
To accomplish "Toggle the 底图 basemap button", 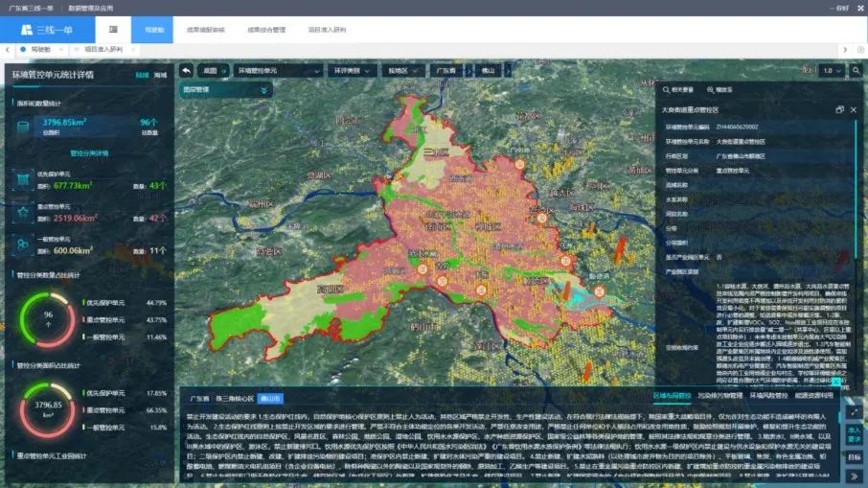I will click(x=213, y=71).
